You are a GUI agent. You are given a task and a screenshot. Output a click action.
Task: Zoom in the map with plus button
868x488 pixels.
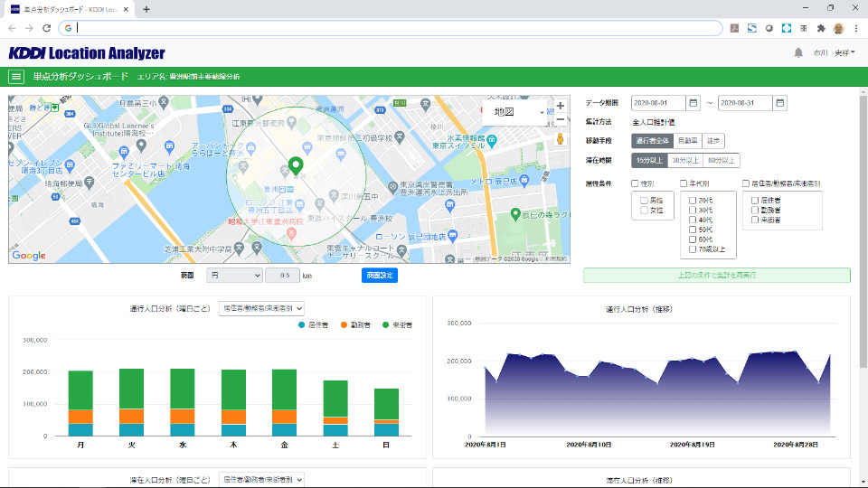coord(561,106)
